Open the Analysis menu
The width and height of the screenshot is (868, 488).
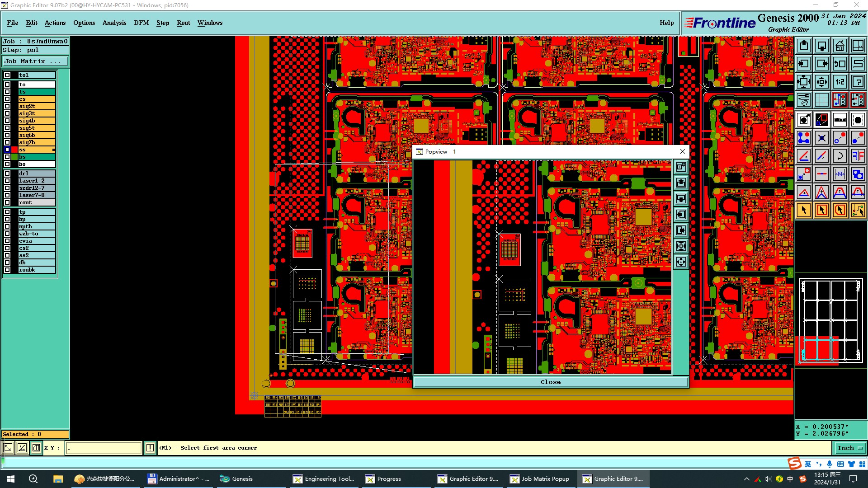tap(114, 23)
